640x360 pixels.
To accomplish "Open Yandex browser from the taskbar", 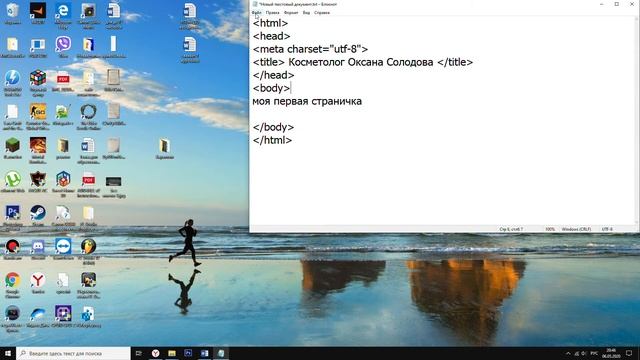I will click(x=156, y=353).
